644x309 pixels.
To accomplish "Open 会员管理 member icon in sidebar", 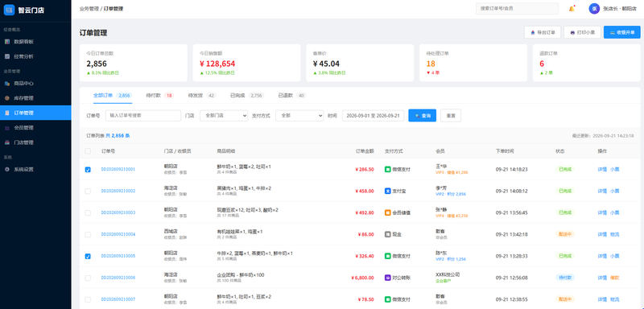I will [7, 128].
